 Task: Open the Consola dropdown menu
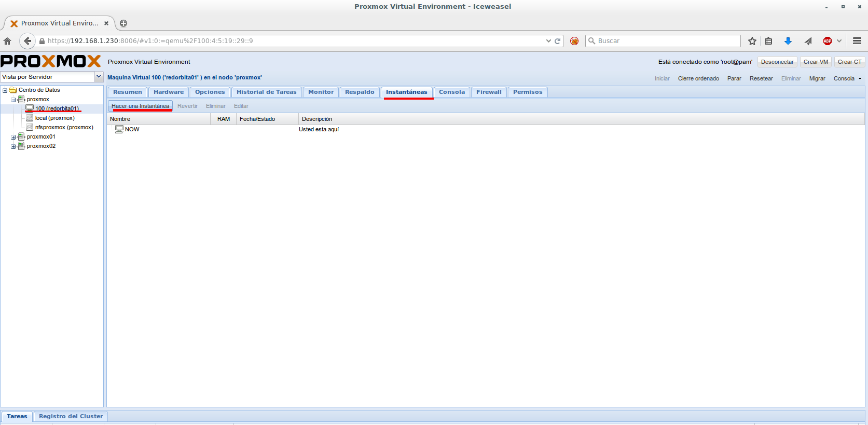(x=847, y=78)
